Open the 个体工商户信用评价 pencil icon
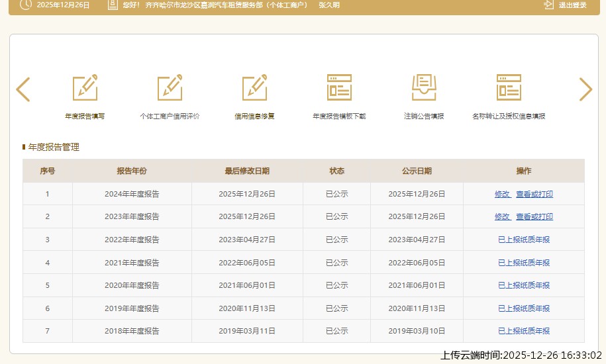Viewport: 606px width, 364px height. (170, 87)
